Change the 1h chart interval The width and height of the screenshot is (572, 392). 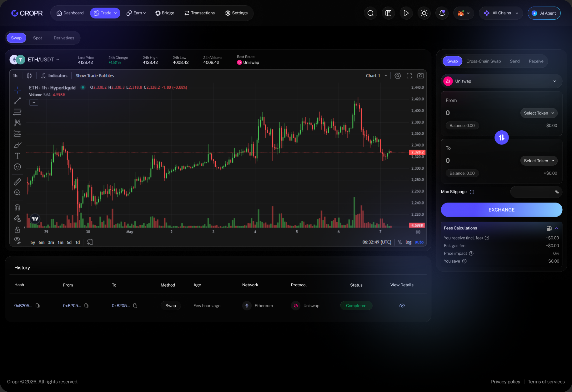tap(15, 76)
